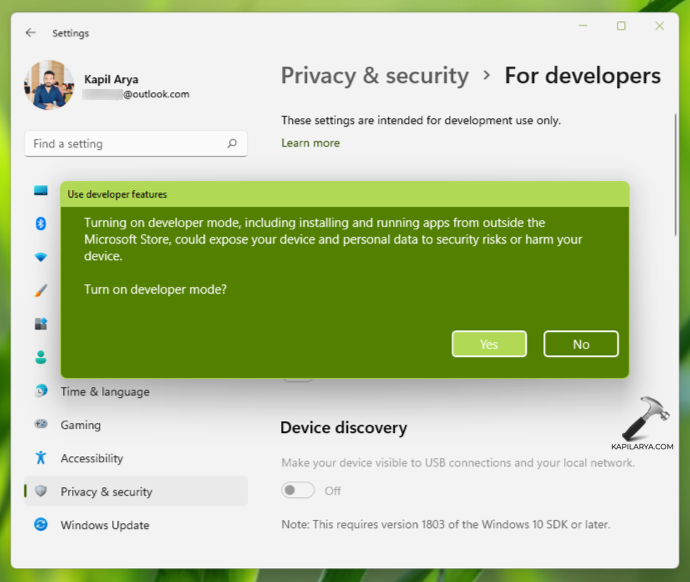Open Personalization via the paintbrush icon
The image size is (690, 582).
41,291
